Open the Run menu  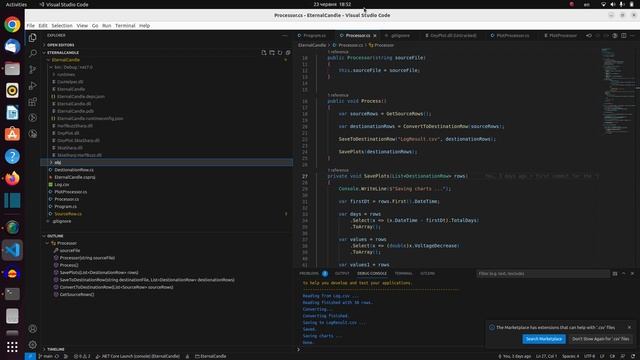[x=107, y=26]
